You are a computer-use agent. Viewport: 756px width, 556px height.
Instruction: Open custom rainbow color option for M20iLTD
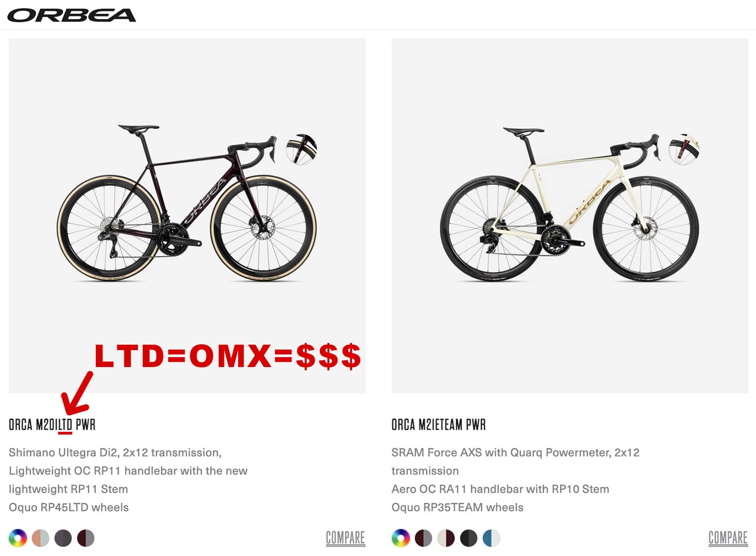[x=18, y=538]
